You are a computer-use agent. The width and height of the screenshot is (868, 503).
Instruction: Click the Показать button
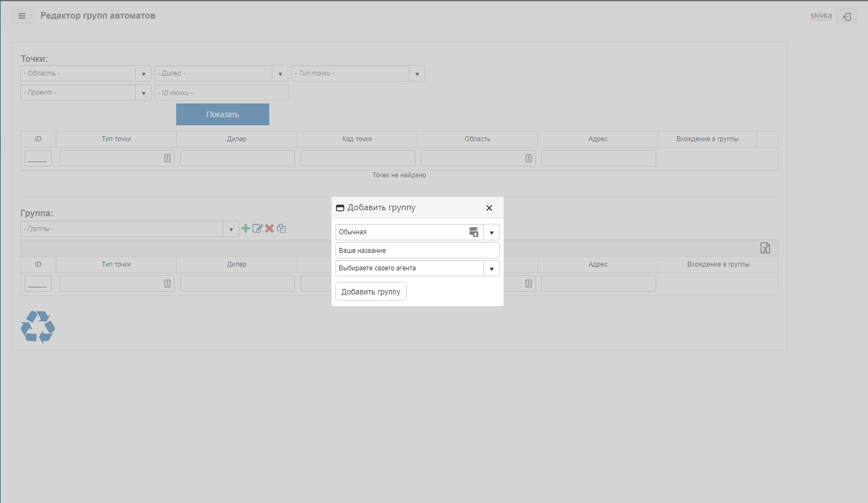223,114
